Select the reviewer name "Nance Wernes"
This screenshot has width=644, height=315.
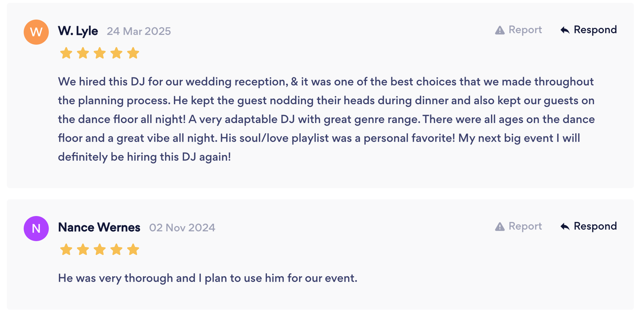tap(99, 227)
